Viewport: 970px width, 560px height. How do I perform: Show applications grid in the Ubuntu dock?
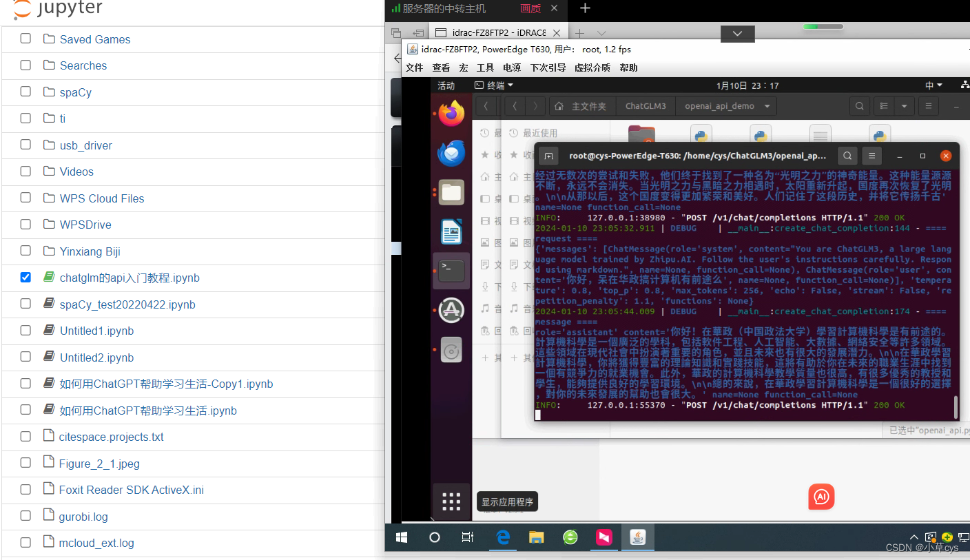pyautogui.click(x=451, y=501)
